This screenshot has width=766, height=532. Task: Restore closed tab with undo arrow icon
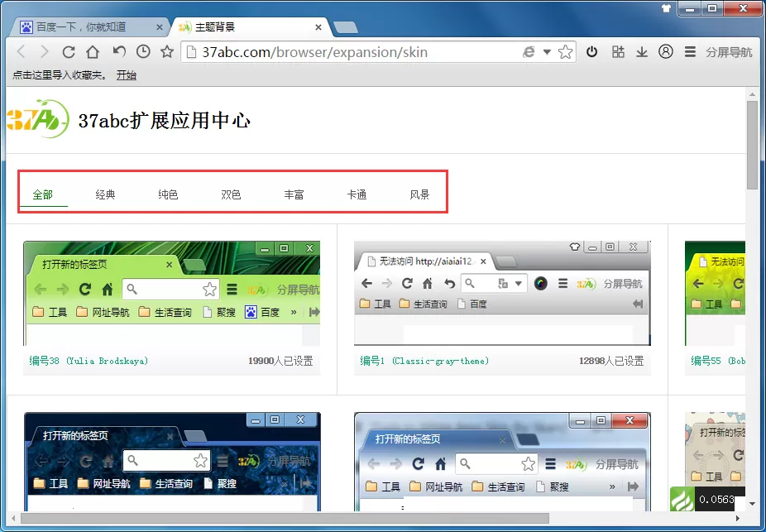[x=119, y=50]
